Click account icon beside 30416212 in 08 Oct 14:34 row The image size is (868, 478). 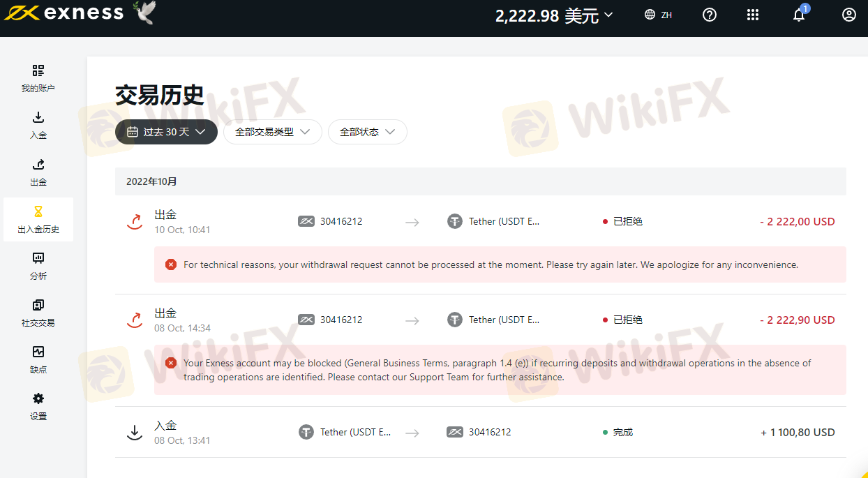coord(306,320)
